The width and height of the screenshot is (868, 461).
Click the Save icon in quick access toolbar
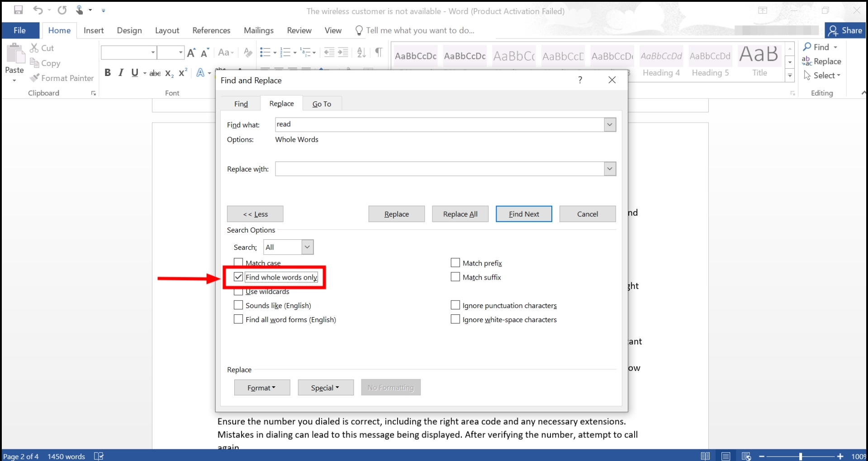[18, 10]
